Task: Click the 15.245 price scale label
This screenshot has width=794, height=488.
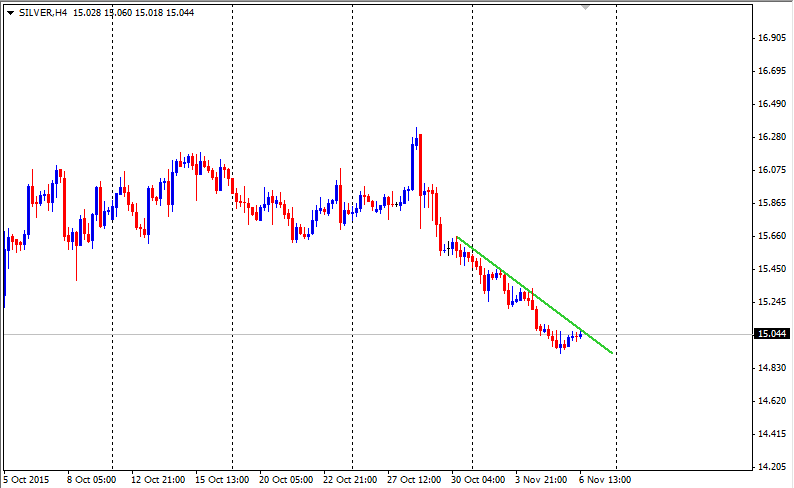Action: click(772, 302)
